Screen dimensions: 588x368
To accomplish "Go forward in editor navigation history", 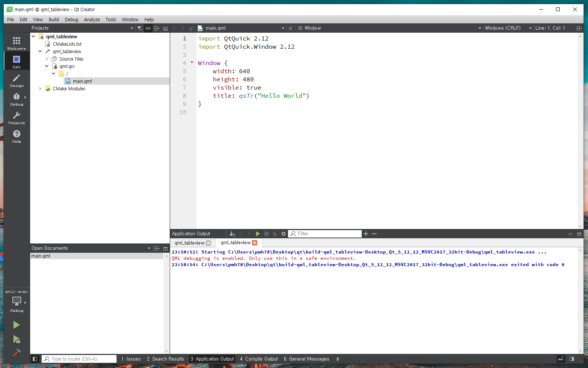I will coord(183,28).
